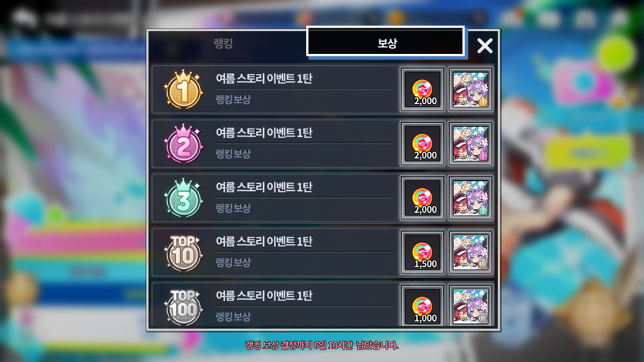Image resolution: width=644 pixels, height=362 pixels.
Task: Tap the 2,000 coin reward in rank 2 row
Action: [423, 144]
